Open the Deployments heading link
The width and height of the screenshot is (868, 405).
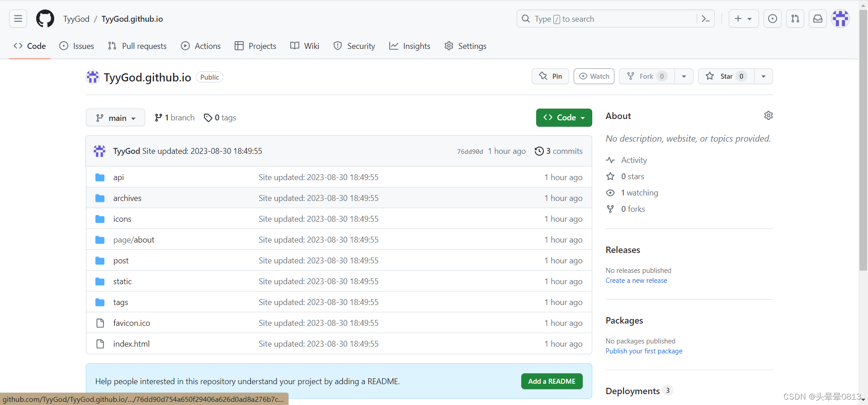coord(632,391)
